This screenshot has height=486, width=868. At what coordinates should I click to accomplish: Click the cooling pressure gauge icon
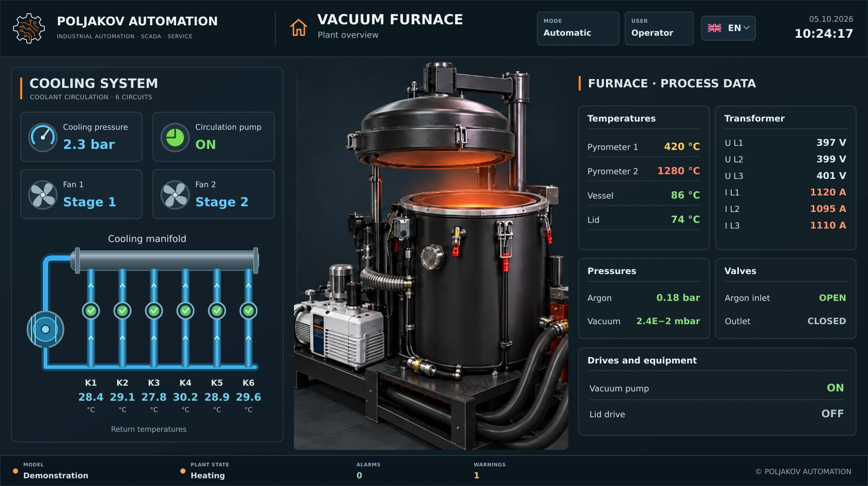(x=43, y=138)
